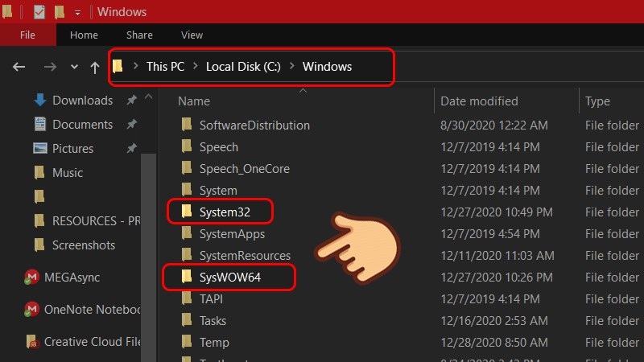Select the SoftwareDistribution folder
This screenshot has width=644, height=362.
pyautogui.click(x=254, y=125)
